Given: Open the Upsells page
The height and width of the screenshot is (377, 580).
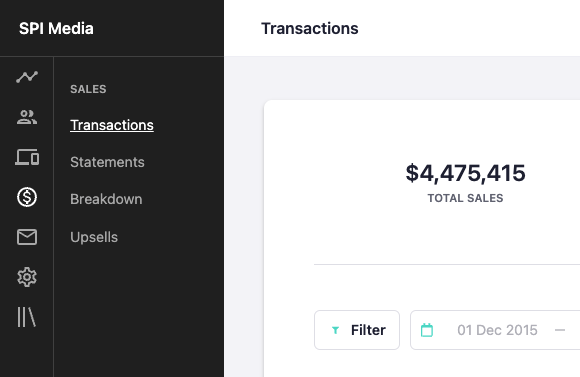Looking at the screenshot, I should pos(94,237).
